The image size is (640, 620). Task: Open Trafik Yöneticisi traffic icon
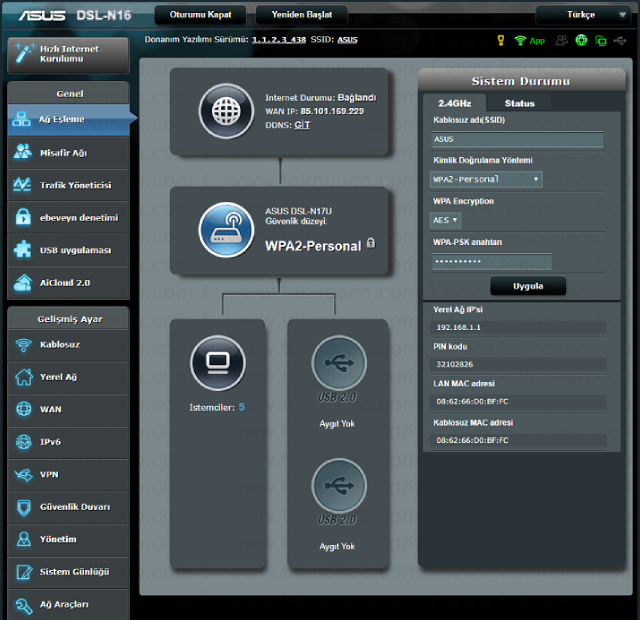(x=22, y=185)
